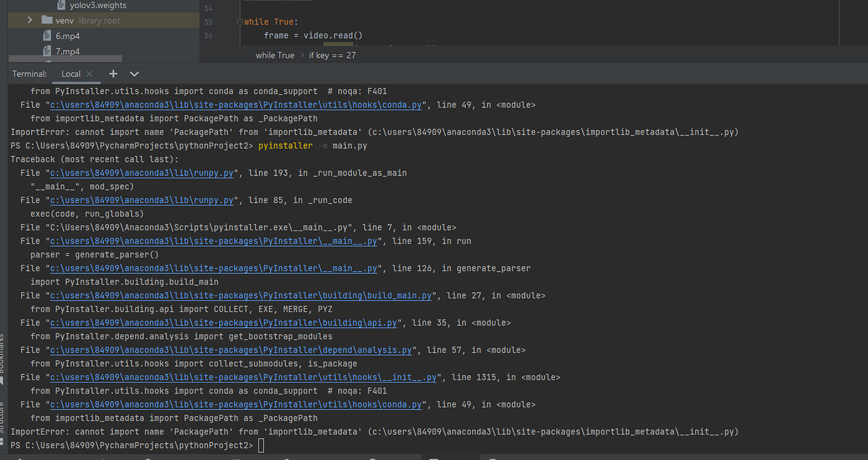Open a new terminal tab with plus icon
Image resolution: width=868 pixels, height=460 pixels.
coord(113,74)
